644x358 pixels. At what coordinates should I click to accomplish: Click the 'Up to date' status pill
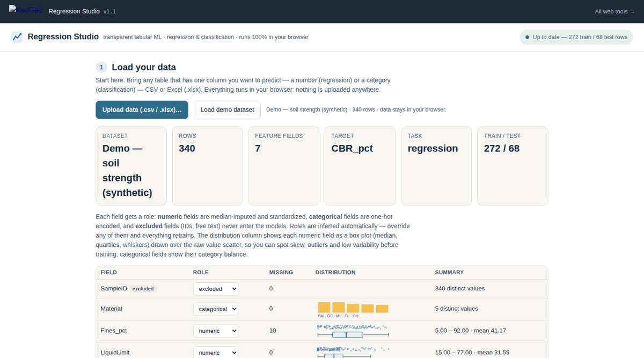[576, 37]
